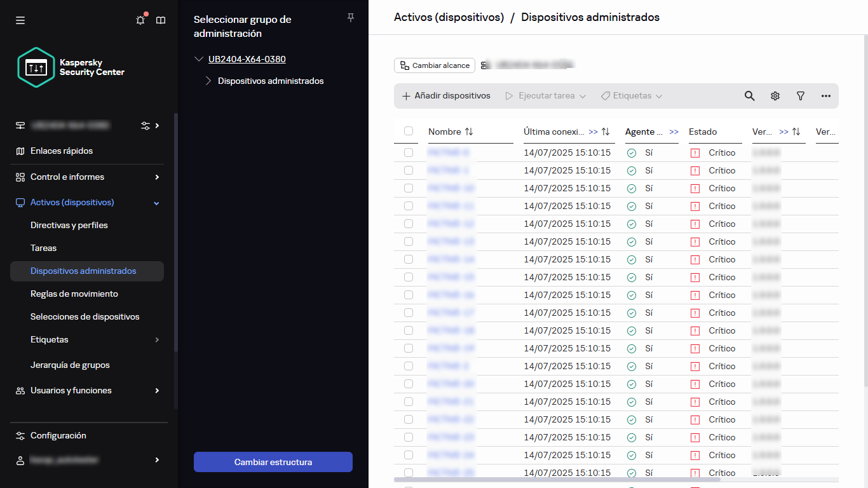The image size is (868, 488).
Task: Open the notifications bell icon
Action: pyautogui.click(x=140, y=20)
